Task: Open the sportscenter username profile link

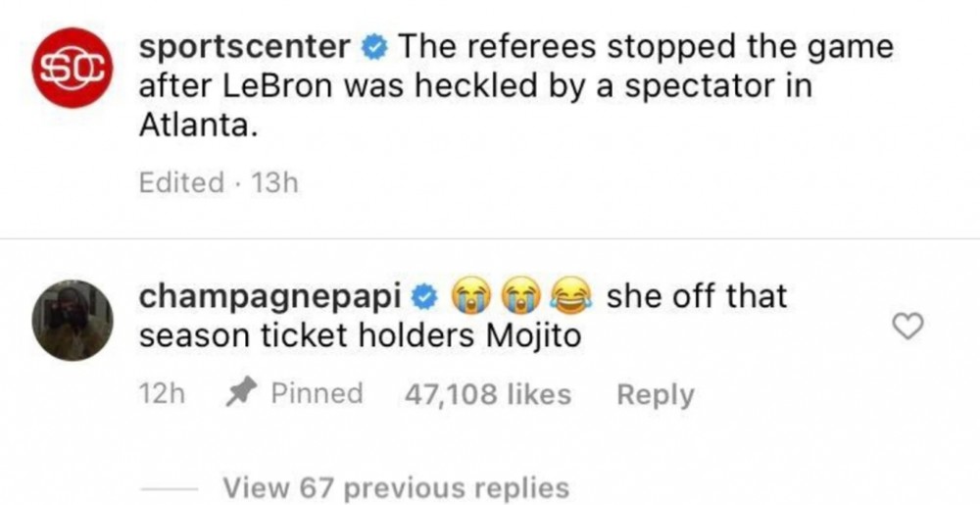Action: pyautogui.click(x=245, y=47)
